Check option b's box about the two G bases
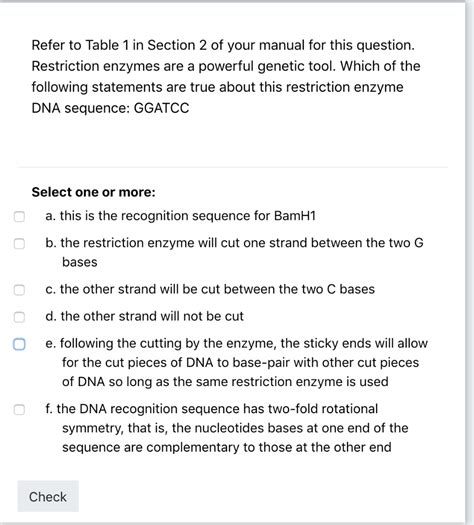Viewport: 474px width, 525px height. 19,243
